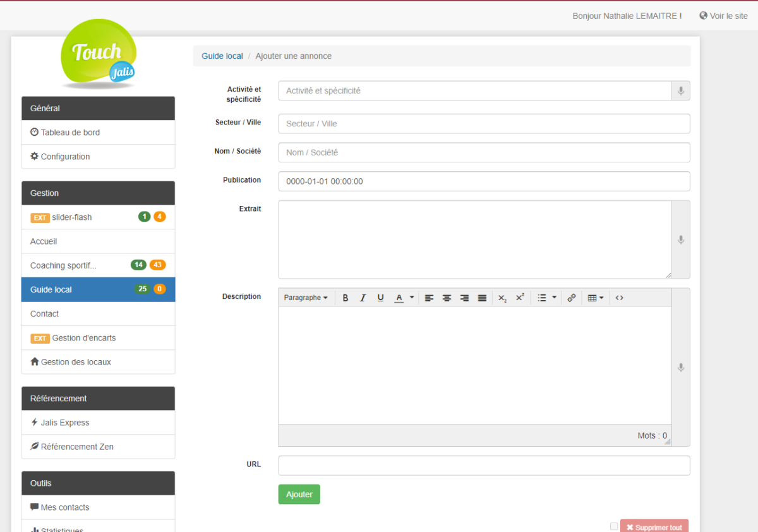Click Guide local in the breadcrumb

pos(222,56)
